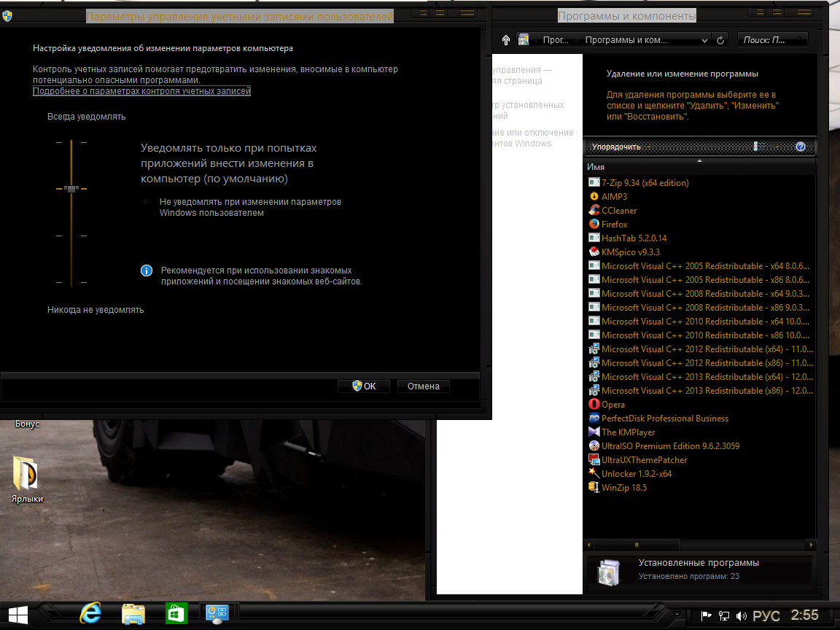
Task: Set UAC slider to the bottom notch
Action: (x=71, y=282)
